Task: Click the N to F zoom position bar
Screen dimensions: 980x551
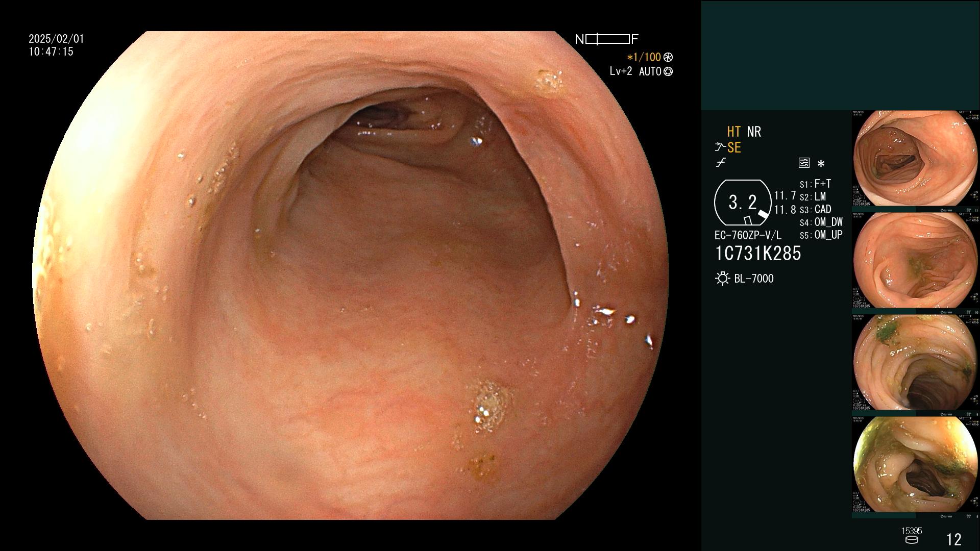Action: pyautogui.click(x=607, y=39)
